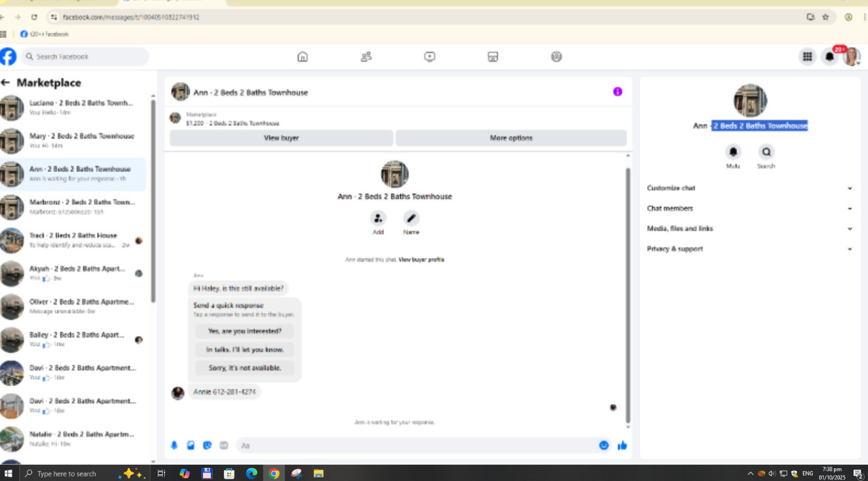Click the "Annie 612-281-4274" message
This screenshot has width=868, height=481.
224,392
